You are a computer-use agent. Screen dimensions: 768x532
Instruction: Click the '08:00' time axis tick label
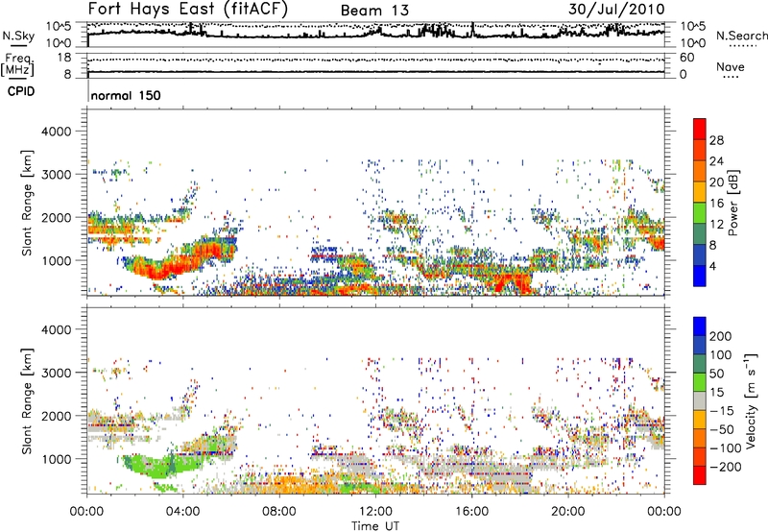tap(279, 512)
